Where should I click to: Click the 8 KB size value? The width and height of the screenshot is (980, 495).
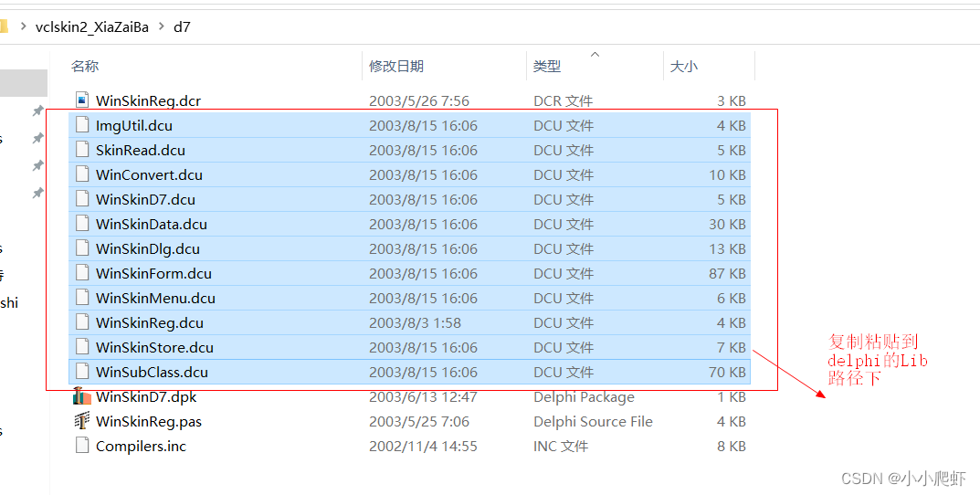pyautogui.click(x=732, y=447)
